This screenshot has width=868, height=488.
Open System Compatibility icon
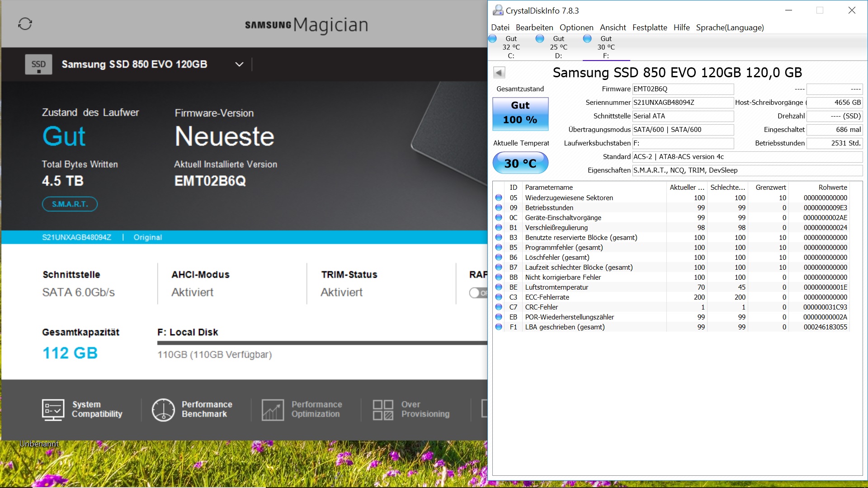tap(53, 409)
